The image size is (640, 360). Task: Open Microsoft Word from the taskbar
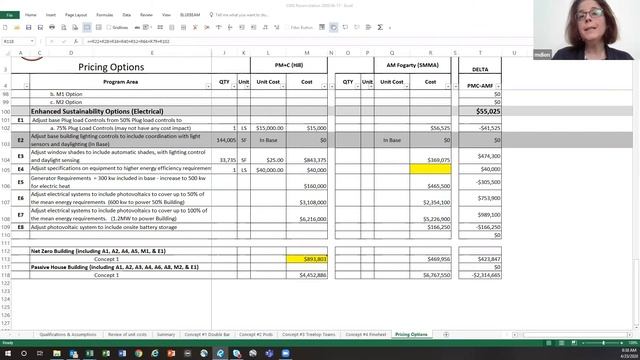coord(122,353)
